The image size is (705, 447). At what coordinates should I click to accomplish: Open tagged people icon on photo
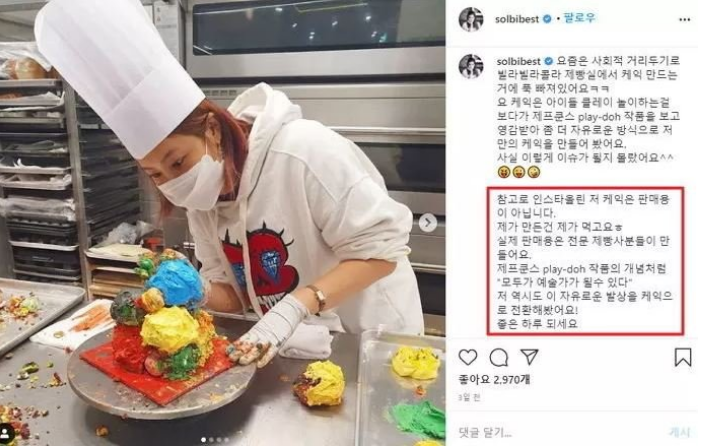click(x=5, y=434)
